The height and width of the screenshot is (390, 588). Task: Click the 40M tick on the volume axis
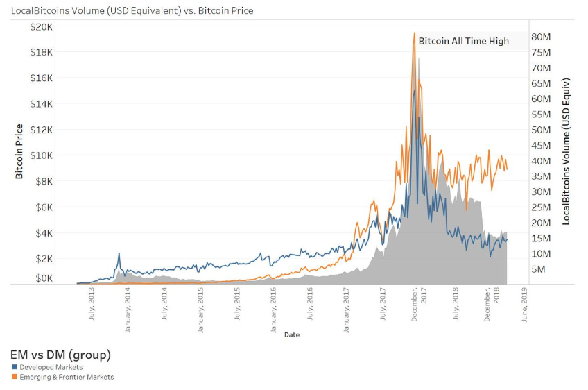[x=542, y=161]
